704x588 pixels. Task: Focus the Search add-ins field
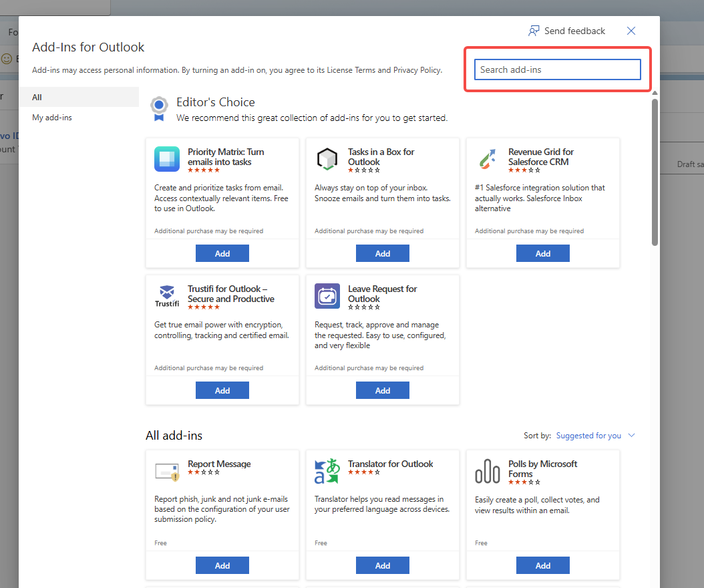click(558, 69)
